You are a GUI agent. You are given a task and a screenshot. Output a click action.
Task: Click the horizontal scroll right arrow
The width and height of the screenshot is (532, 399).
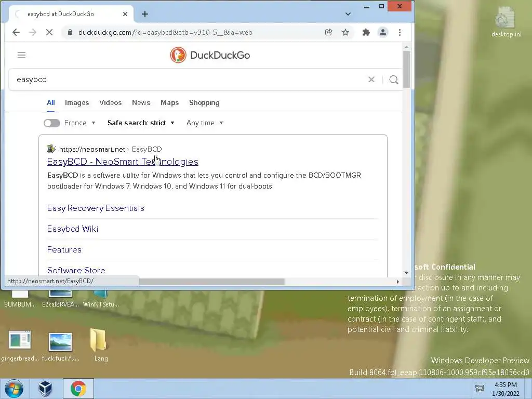coord(397,282)
